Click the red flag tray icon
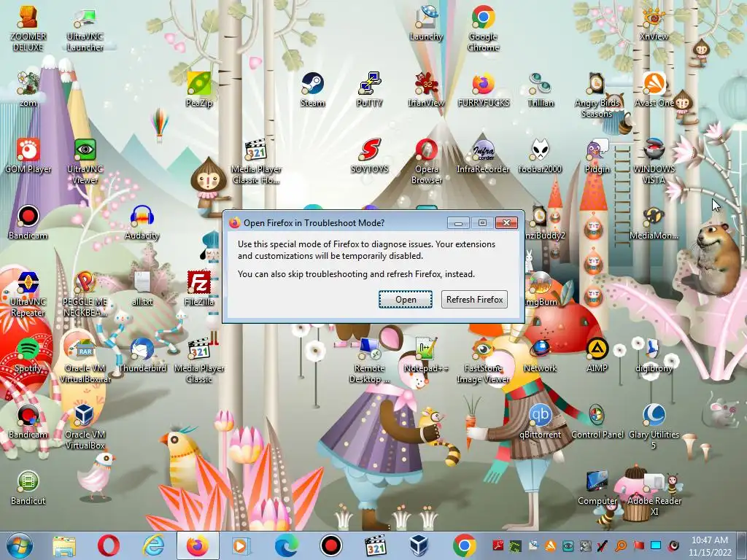The width and height of the screenshot is (747, 560). pos(638,545)
